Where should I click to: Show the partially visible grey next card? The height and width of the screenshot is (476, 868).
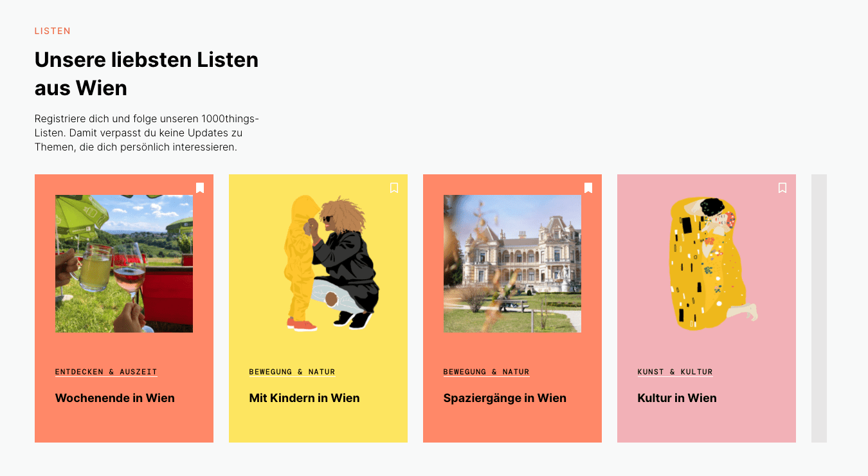pos(819,308)
